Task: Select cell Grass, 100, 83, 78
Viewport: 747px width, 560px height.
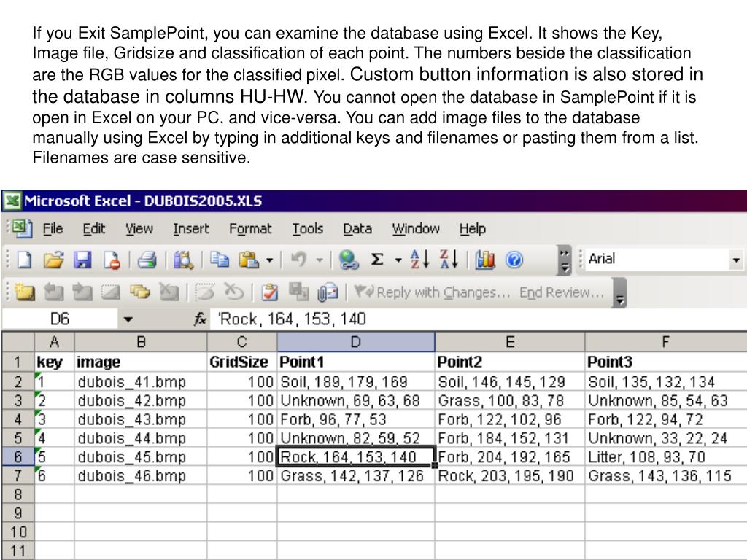Action: pos(510,400)
